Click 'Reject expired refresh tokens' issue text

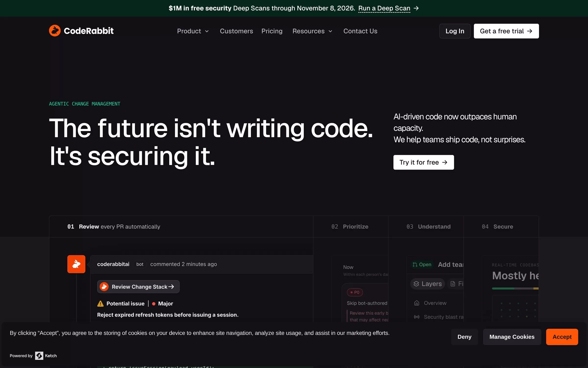tap(168, 315)
